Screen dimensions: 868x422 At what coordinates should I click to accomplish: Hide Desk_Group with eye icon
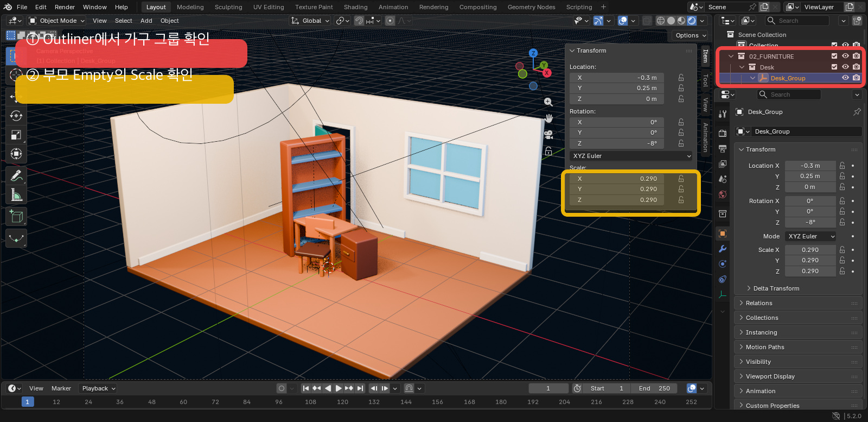point(845,78)
